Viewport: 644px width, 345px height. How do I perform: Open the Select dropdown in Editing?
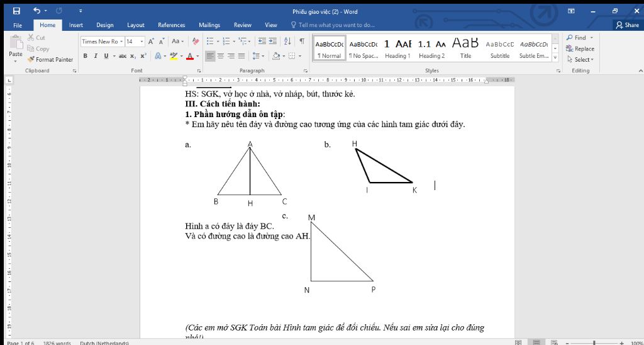(580, 60)
